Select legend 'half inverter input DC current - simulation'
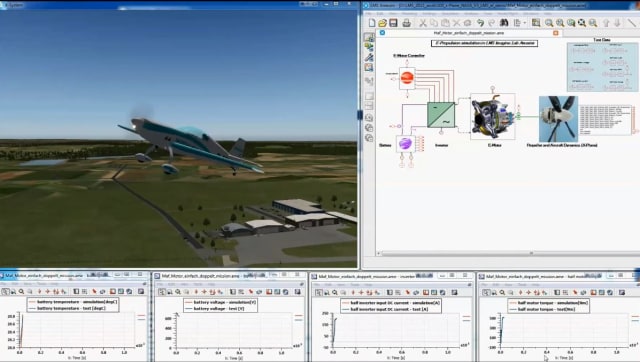The image size is (640, 362). pos(391,303)
